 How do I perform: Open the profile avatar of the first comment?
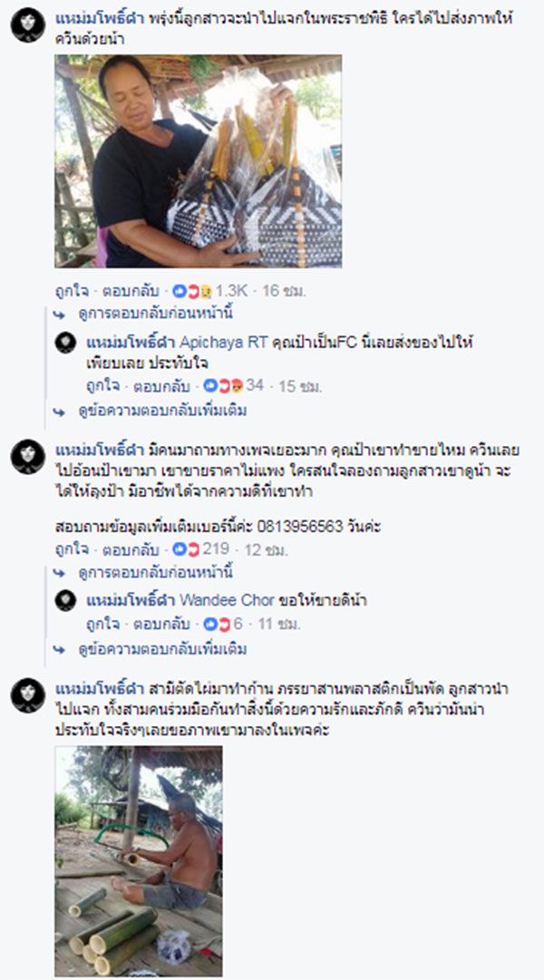[x=28, y=25]
